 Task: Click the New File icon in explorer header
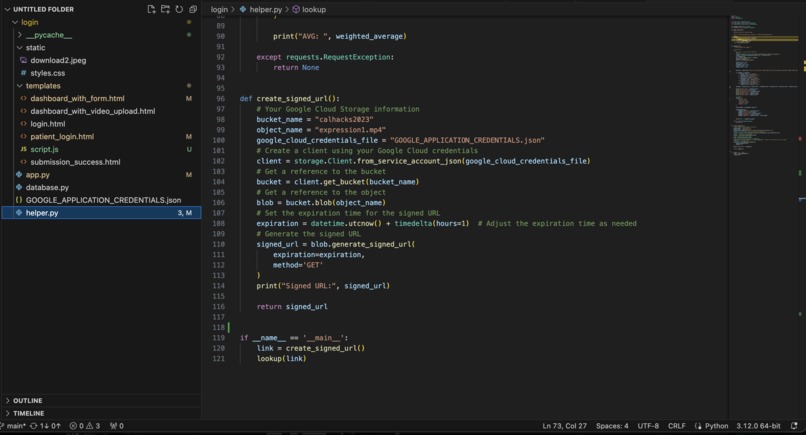click(151, 9)
